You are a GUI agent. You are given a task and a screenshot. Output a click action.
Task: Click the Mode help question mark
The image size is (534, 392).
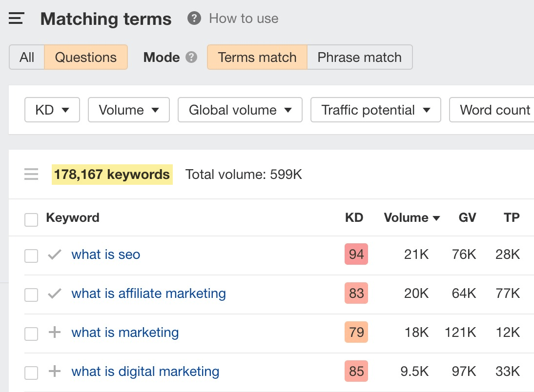192,57
